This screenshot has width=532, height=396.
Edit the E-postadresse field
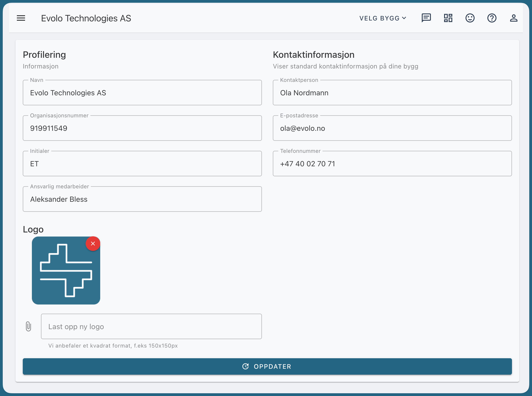tap(392, 128)
